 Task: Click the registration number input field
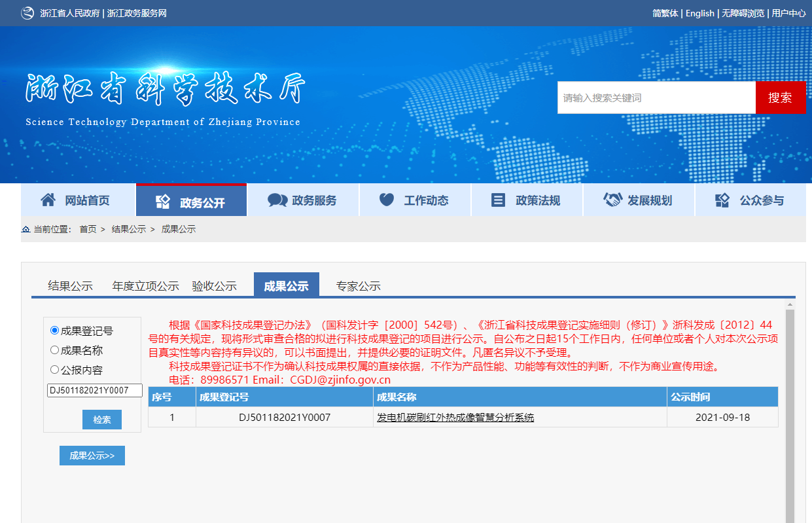point(95,390)
